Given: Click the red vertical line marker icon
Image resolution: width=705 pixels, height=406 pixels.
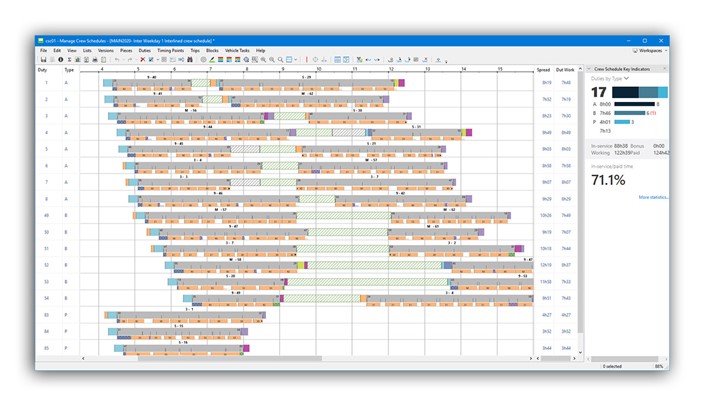Looking at the screenshot, I should 307,59.
